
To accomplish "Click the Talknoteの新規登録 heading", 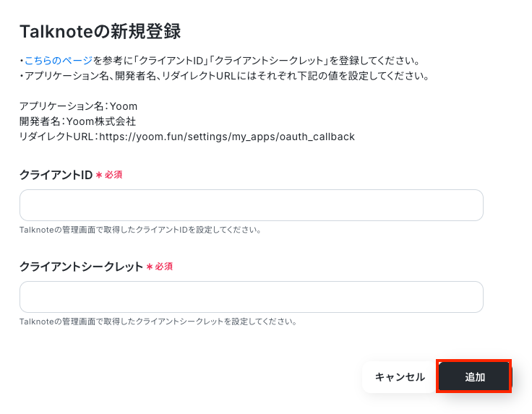I will pyautogui.click(x=100, y=32).
